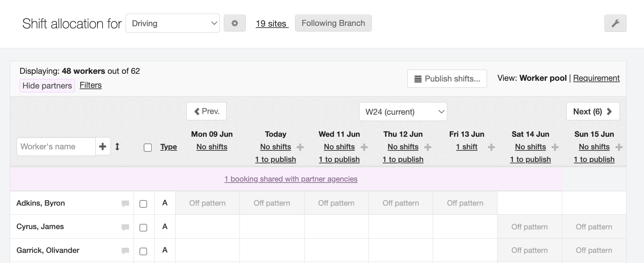Toggle Hide partners filter

click(x=47, y=86)
